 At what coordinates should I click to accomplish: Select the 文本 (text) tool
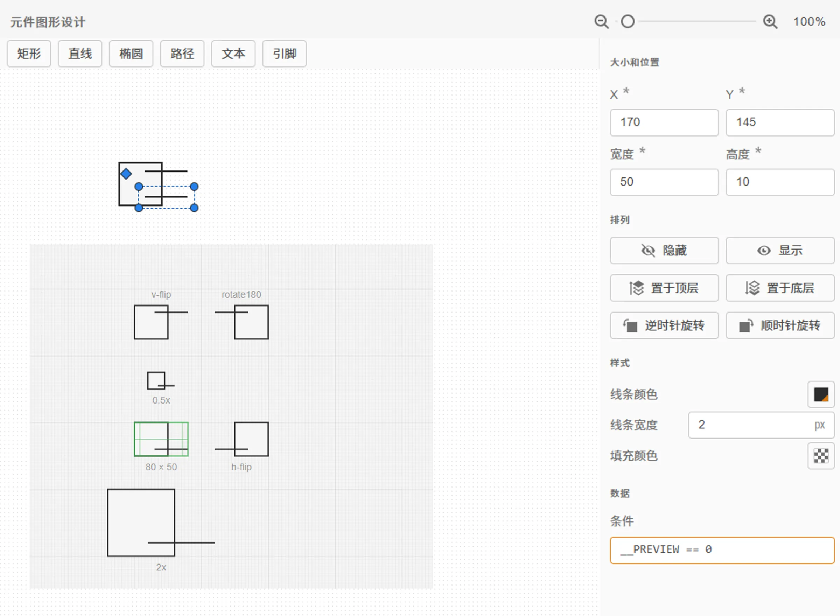tap(233, 54)
